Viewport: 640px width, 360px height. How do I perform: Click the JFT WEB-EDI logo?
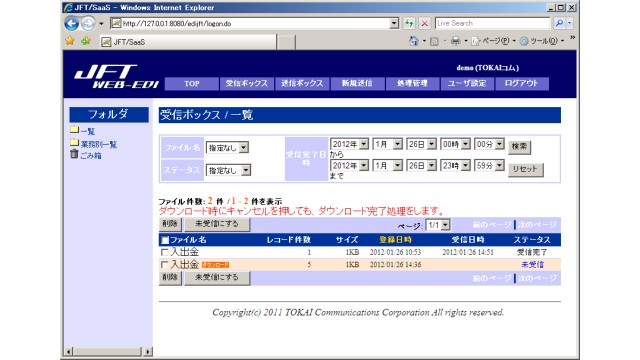point(116,76)
